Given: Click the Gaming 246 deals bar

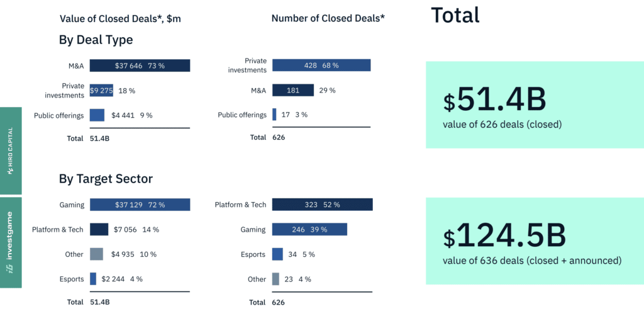Looking at the screenshot, I should [x=310, y=230].
